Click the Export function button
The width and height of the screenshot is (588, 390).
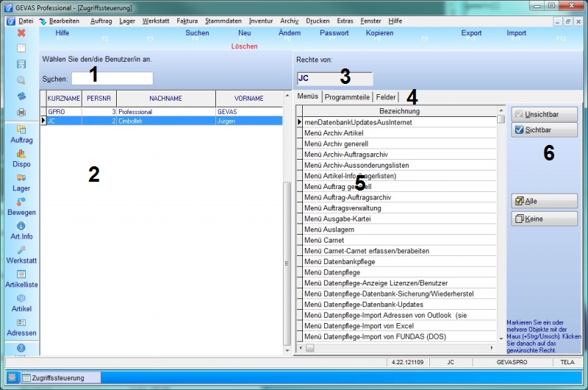pyautogui.click(x=471, y=33)
